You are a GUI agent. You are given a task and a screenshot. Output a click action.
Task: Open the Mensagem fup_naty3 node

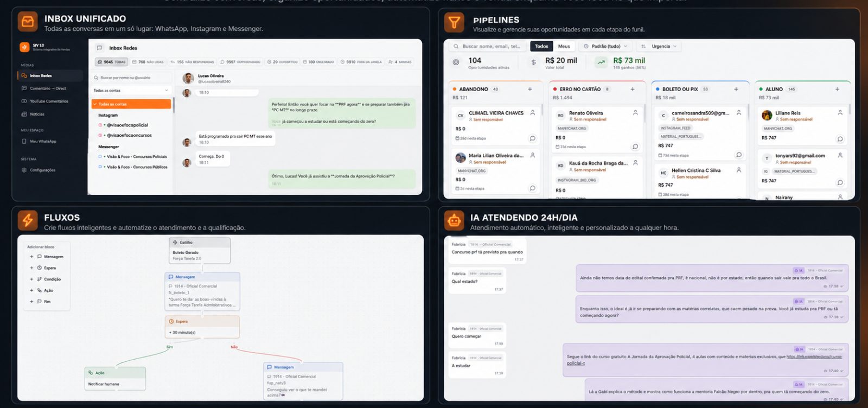point(303,381)
